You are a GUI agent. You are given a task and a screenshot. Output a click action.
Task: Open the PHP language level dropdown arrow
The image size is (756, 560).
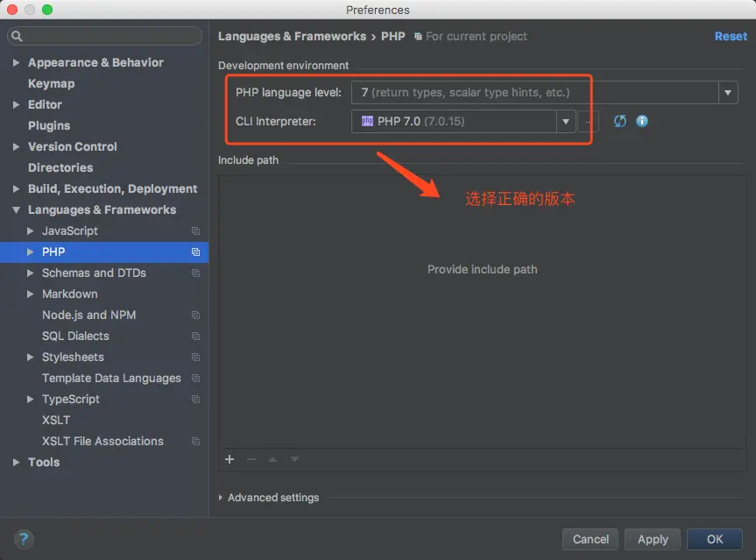tap(728, 92)
